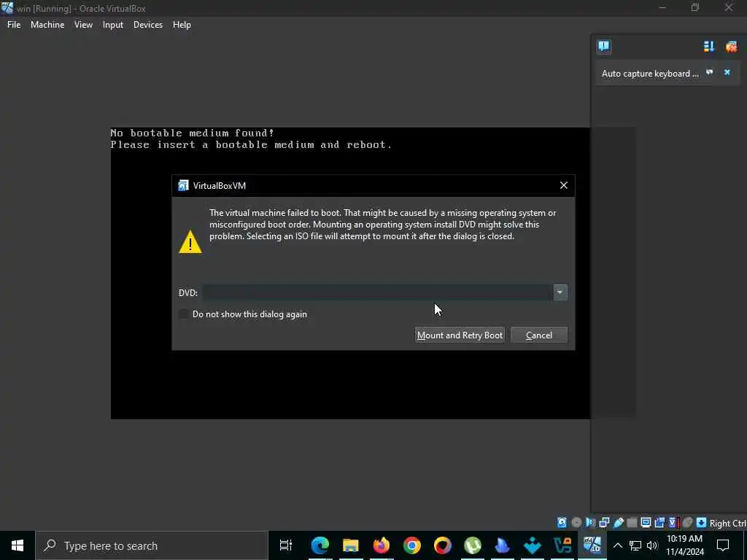Click the Auto capture keyboard notification text
The image size is (747, 560).
650,74
